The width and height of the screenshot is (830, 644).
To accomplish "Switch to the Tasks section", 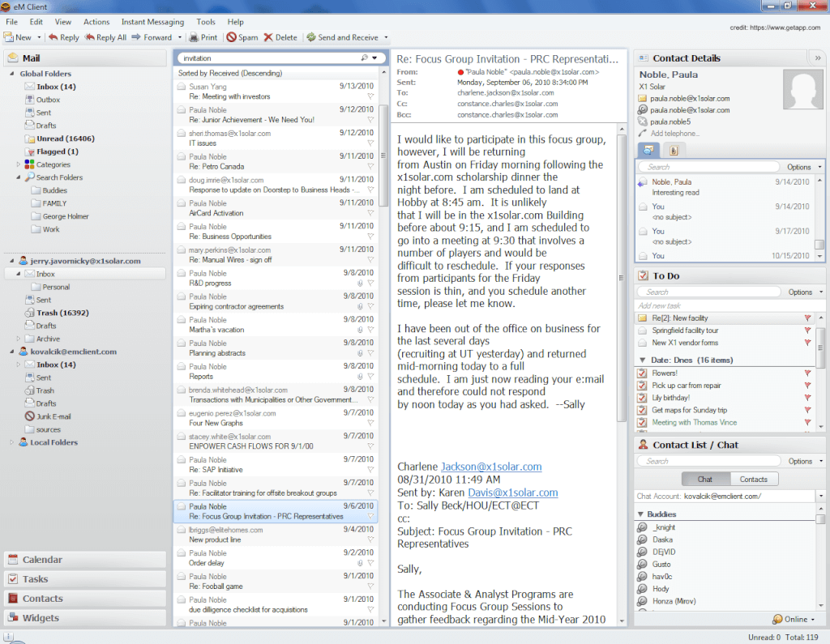I will click(x=85, y=579).
